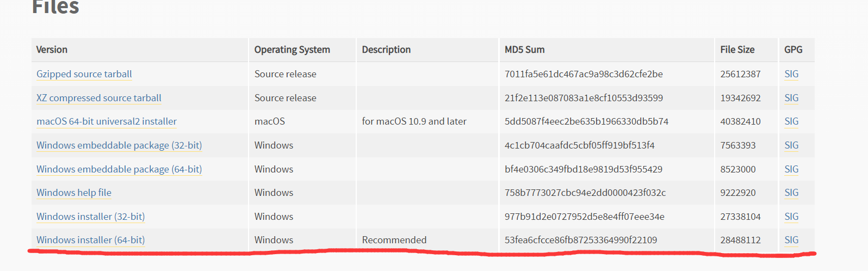Open SIG for Windows installer (32-bit)
868x271 pixels.
791,217
